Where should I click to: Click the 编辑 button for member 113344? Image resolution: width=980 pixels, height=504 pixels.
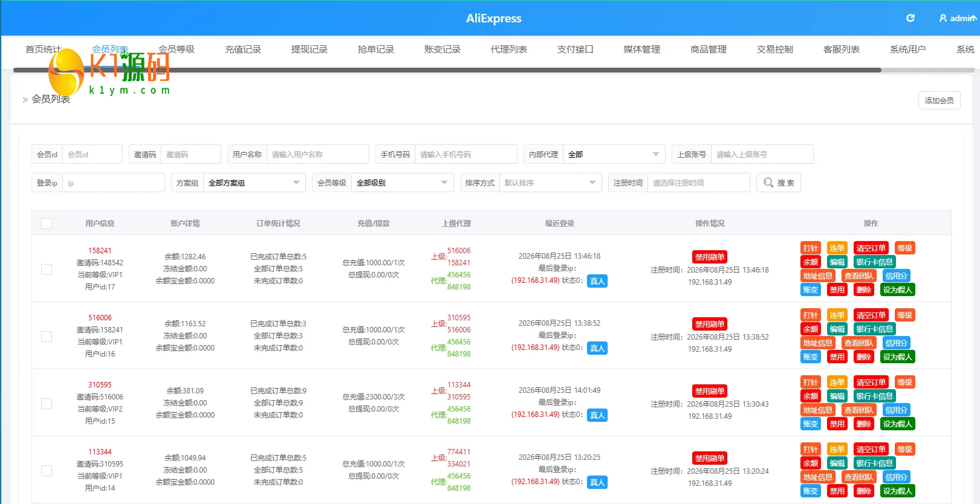pyautogui.click(x=837, y=464)
